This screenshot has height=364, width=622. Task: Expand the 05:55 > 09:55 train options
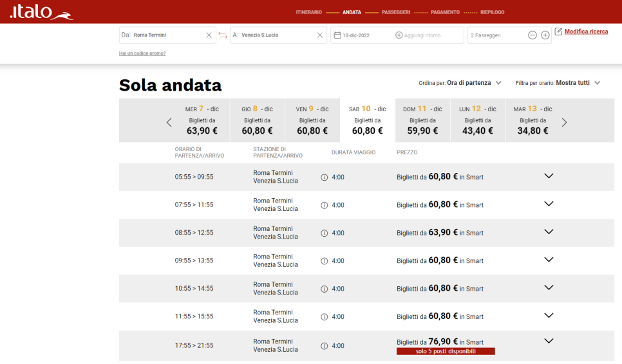click(549, 176)
